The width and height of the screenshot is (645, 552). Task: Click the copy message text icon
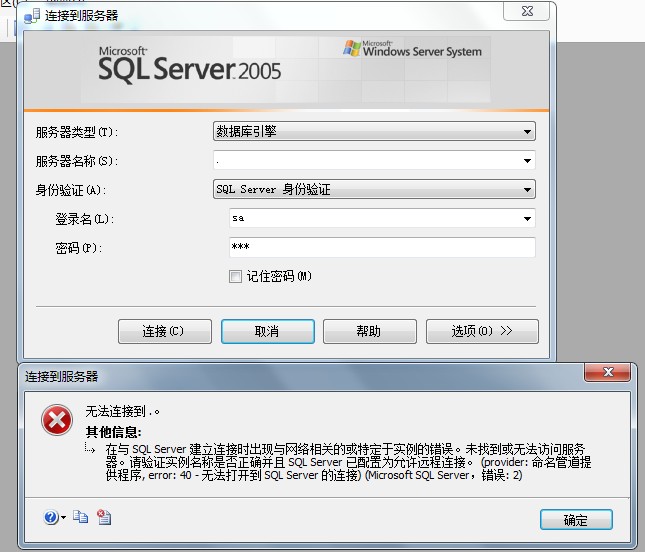(81, 517)
